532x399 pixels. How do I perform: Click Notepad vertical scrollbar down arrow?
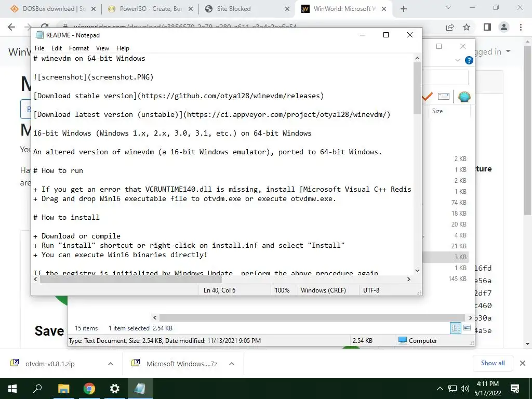tap(417, 270)
